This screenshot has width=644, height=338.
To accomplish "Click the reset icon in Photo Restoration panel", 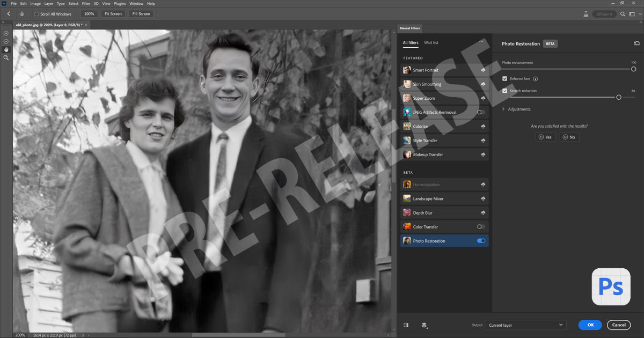I will 636,43.
